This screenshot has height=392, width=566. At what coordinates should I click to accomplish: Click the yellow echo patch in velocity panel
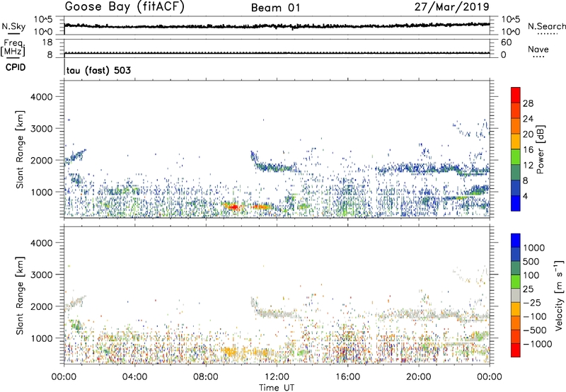229,352
